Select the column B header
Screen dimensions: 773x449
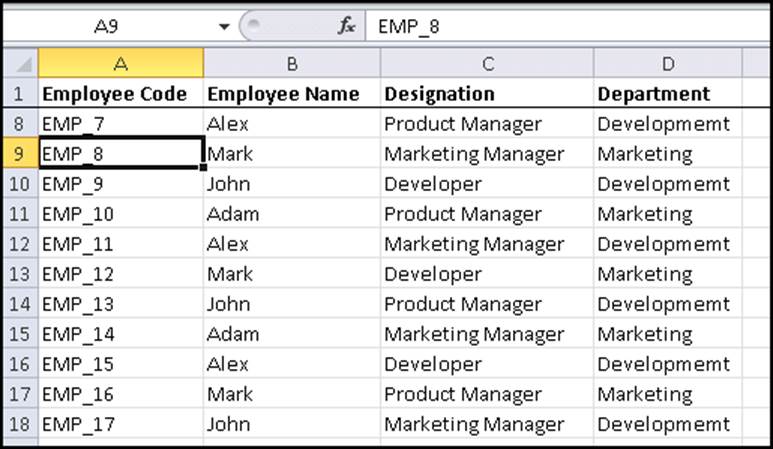[x=291, y=64]
